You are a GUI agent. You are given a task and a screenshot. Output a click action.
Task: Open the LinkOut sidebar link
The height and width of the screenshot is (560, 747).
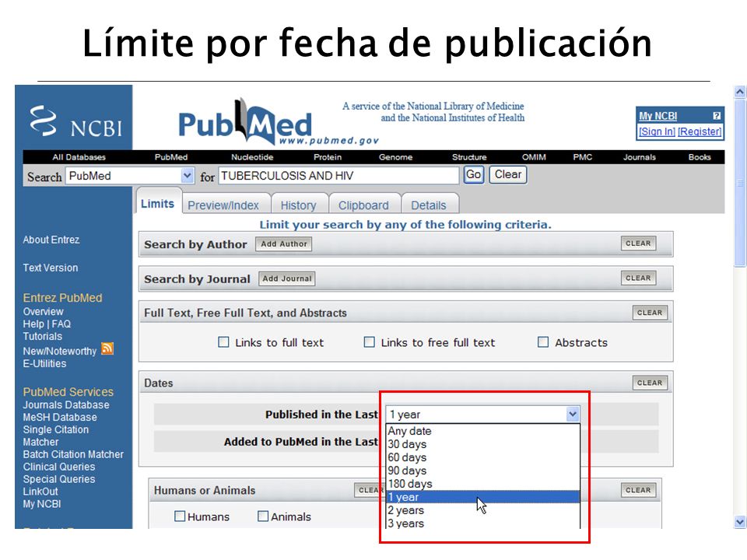40,492
